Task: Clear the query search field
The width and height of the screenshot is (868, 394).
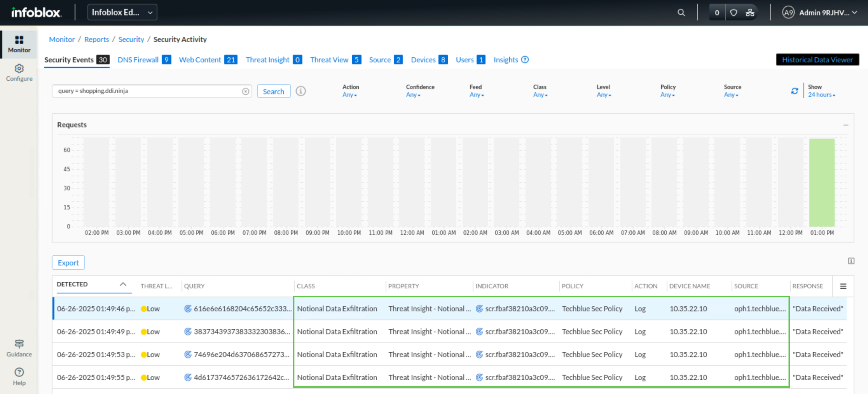Action: 246,91
